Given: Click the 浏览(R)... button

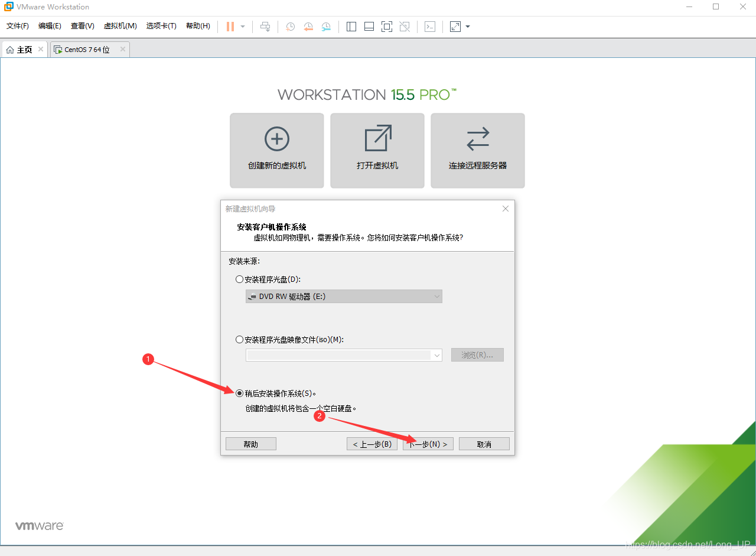Looking at the screenshot, I should click(x=477, y=355).
